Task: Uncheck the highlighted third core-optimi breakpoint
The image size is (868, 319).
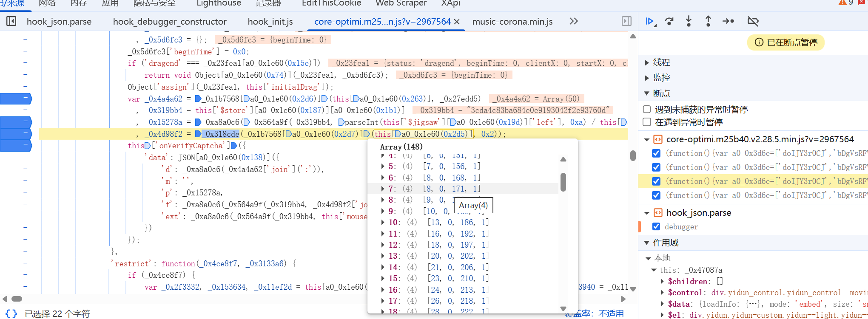Action: click(656, 181)
